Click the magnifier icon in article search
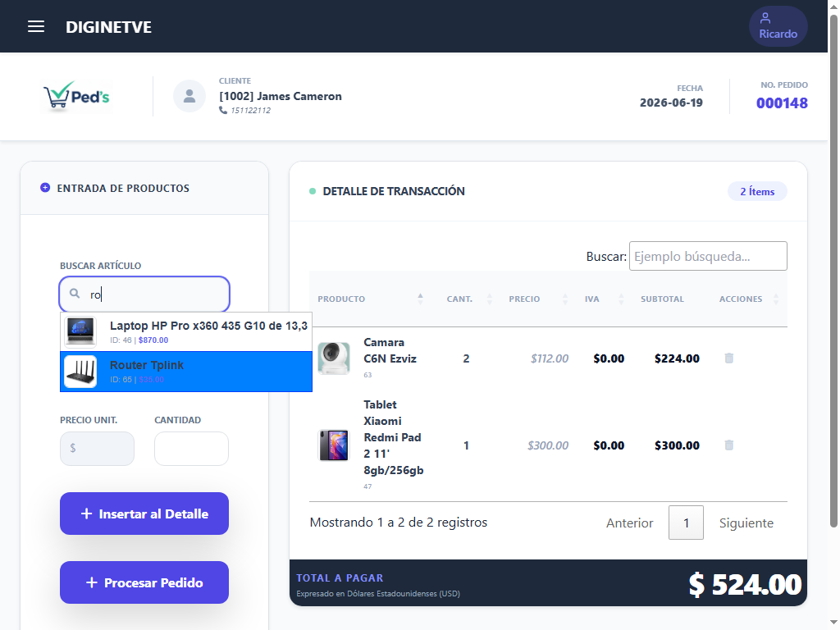This screenshot has height=630, width=840. 75,294
